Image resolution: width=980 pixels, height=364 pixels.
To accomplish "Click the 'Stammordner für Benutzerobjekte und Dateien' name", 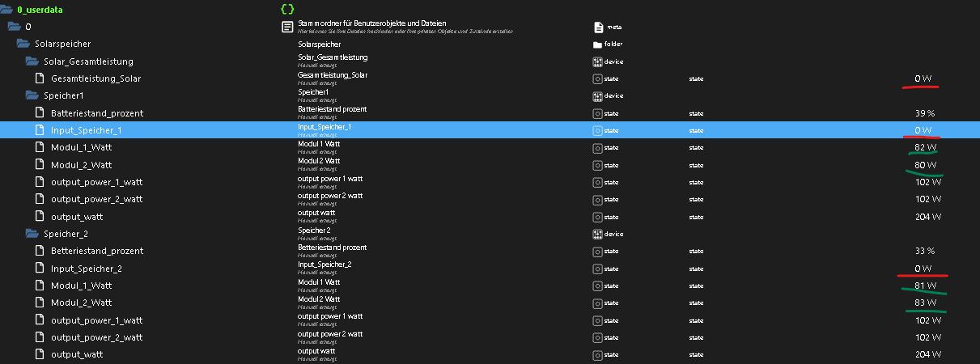I will click(x=371, y=23).
